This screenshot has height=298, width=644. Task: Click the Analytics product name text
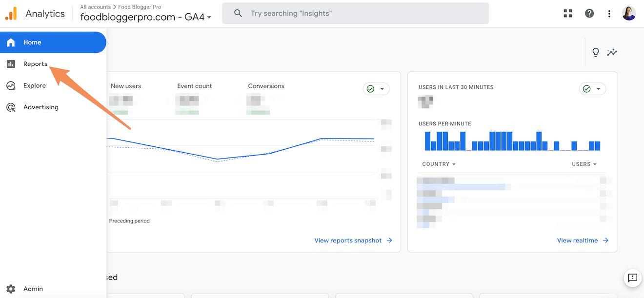click(45, 14)
